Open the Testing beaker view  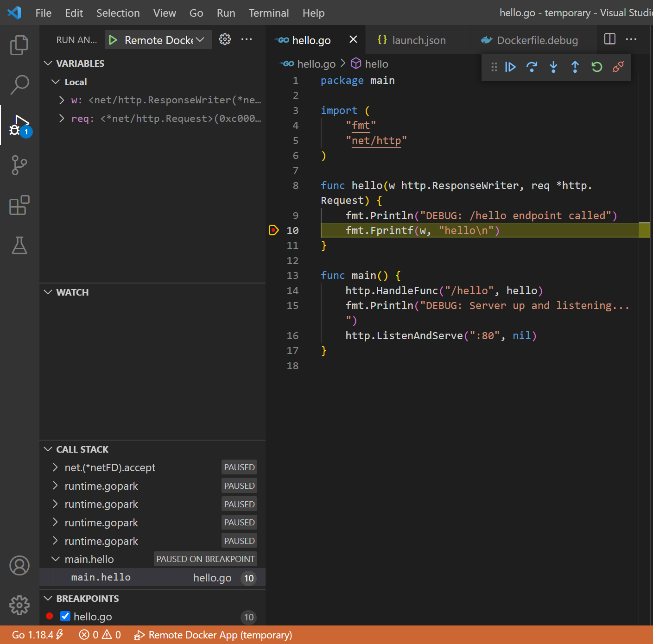coord(19,245)
